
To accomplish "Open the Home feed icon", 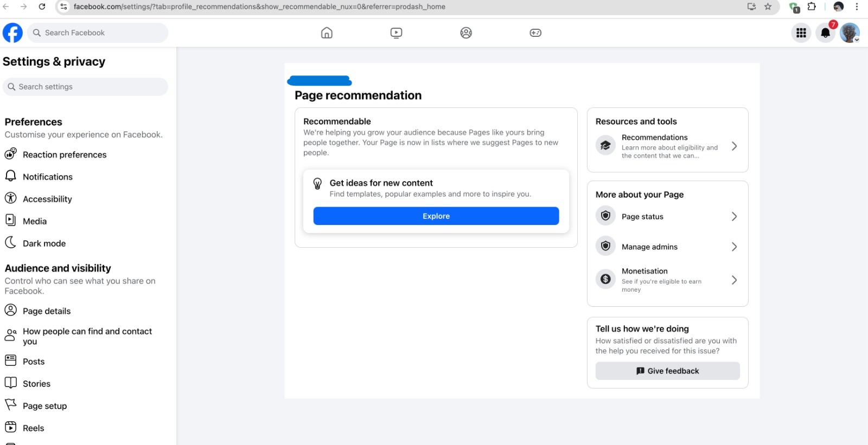I will coord(327,33).
